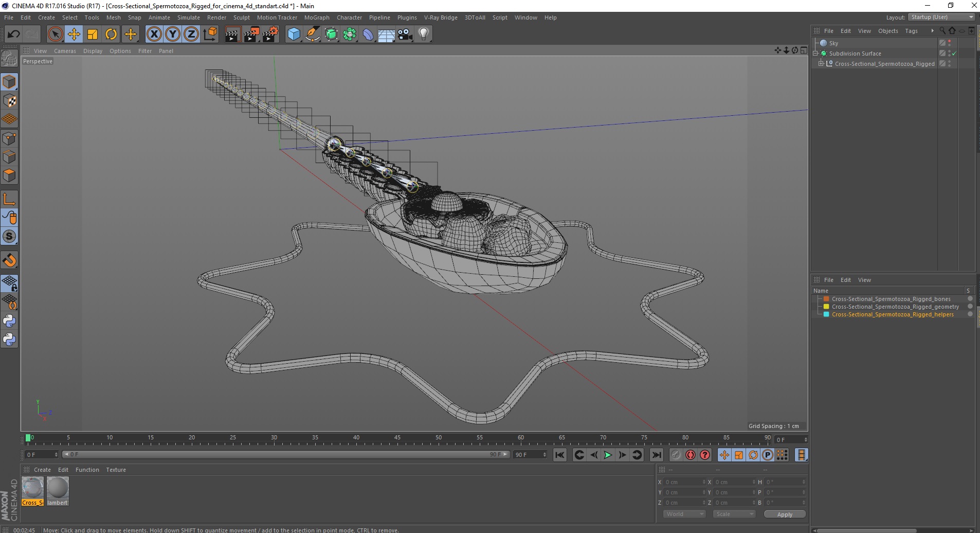
Task: Click the Make Editable icon
Action: tap(9, 58)
